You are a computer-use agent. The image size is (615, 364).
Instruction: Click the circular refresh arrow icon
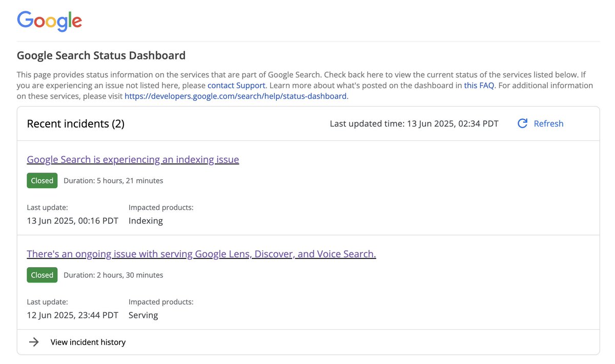[522, 123]
